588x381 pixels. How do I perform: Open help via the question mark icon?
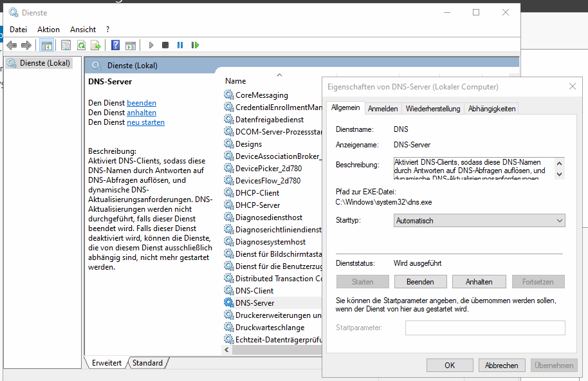click(x=116, y=45)
